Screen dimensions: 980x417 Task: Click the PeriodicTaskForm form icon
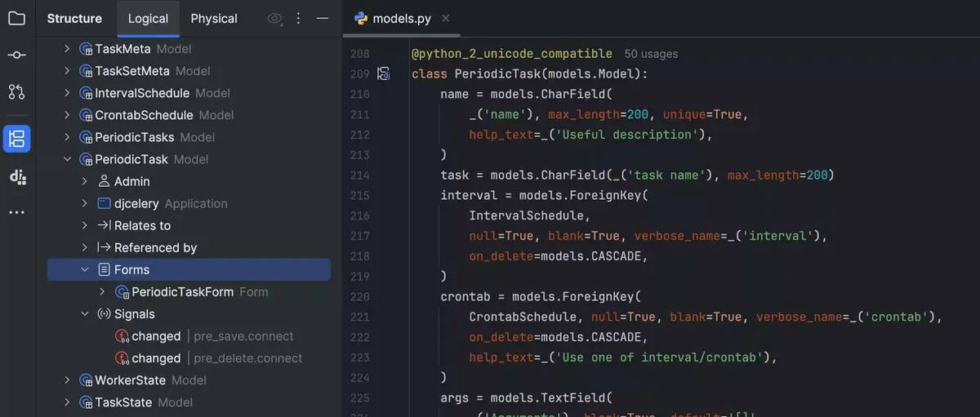pyautogui.click(x=122, y=291)
